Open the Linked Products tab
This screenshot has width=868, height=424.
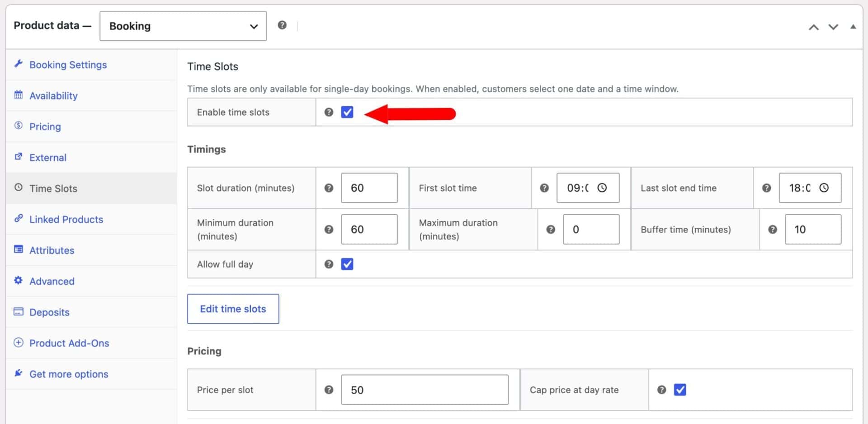click(x=91, y=219)
